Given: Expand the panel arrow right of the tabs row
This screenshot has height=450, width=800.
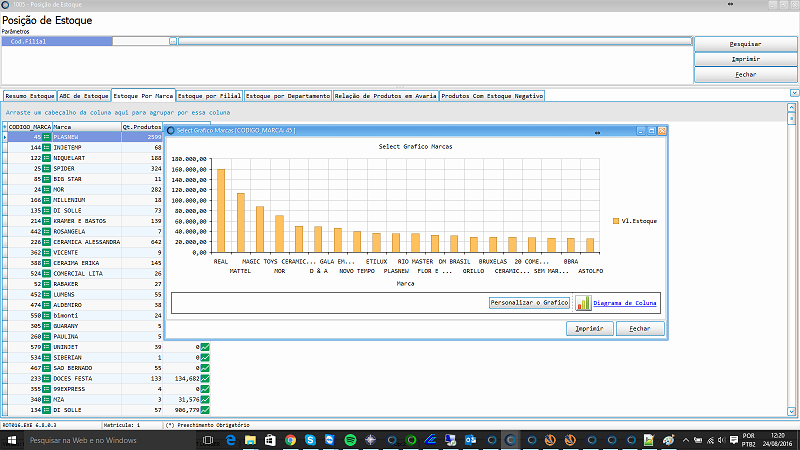Looking at the screenshot, I should click(794, 93).
